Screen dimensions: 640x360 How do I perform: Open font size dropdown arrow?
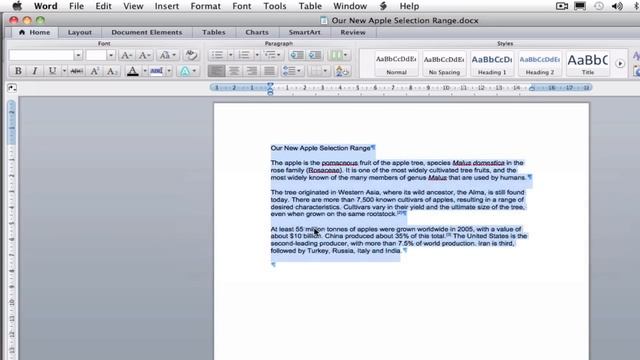click(111, 55)
